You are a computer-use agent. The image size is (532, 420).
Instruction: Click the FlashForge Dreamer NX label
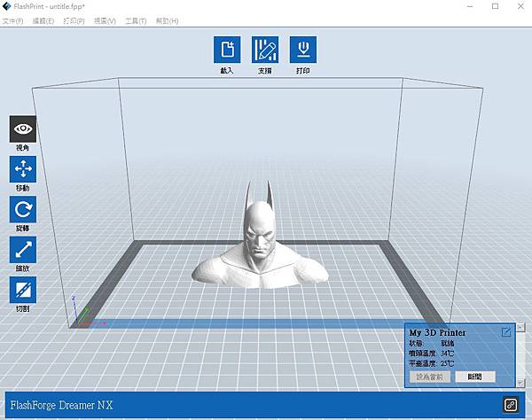point(61,405)
